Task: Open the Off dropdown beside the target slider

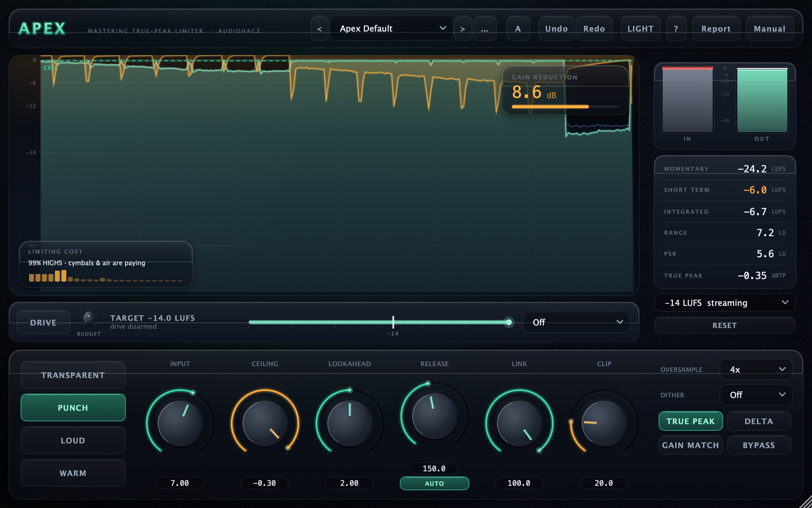Action: [576, 322]
